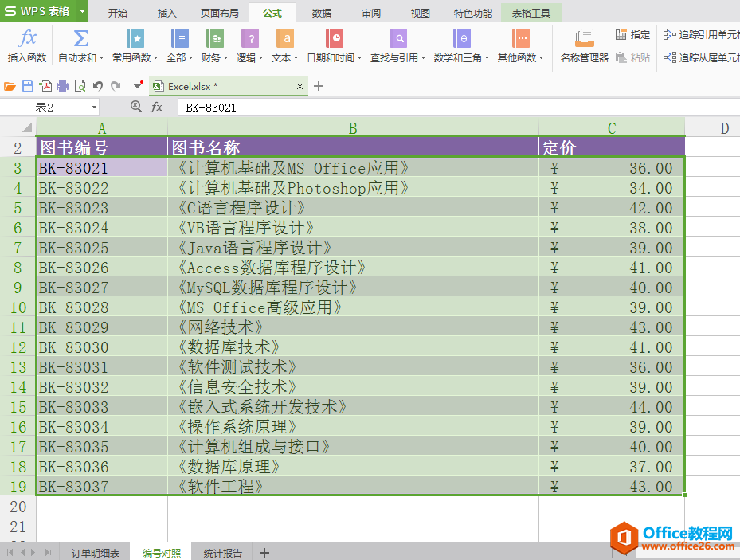This screenshot has height=560, width=740.
Task: Expand the 常用函数 dropdown
Action: [x=155, y=58]
